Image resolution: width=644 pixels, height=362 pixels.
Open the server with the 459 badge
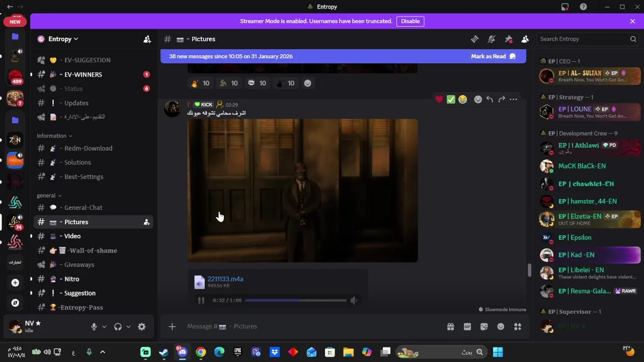(x=15, y=77)
